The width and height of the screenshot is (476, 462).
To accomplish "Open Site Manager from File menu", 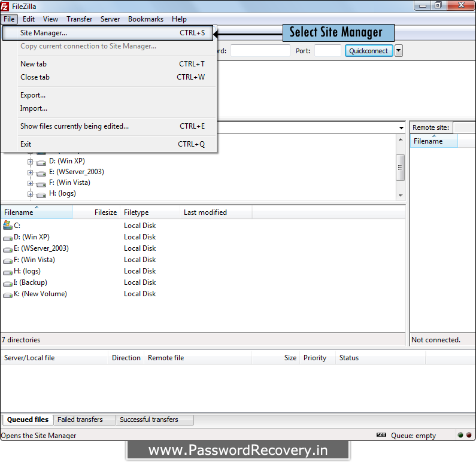I will [107, 33].
